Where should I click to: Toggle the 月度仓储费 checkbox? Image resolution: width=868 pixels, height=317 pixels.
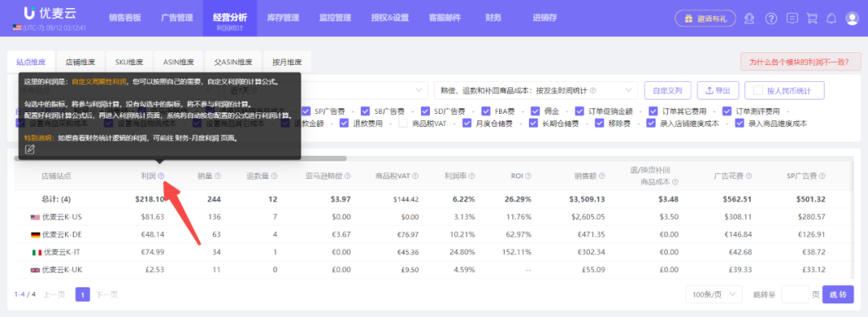tap(467, 124)
